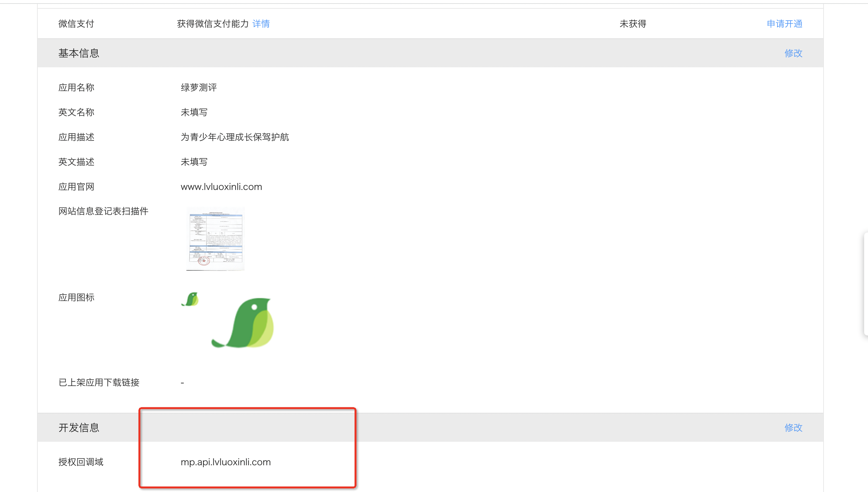Click the 开发信息 section title
The width and height of the screenshot is (868, 492).
click(x=78, y=428)
